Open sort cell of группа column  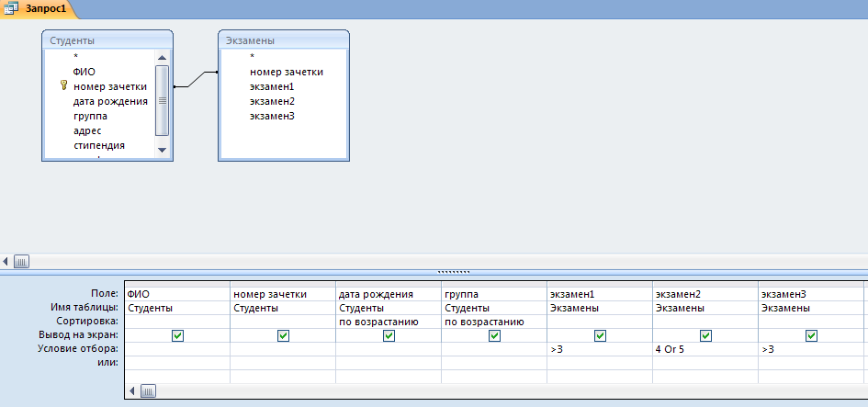494,322
